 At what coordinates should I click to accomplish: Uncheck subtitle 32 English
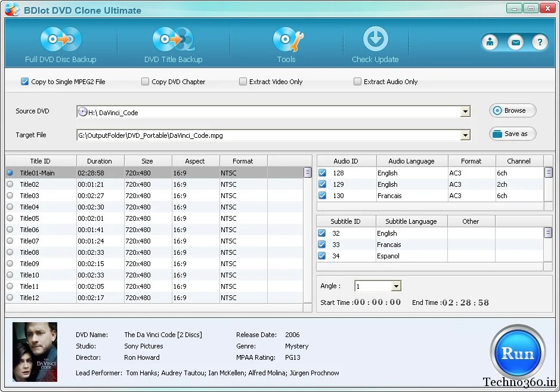322,233
